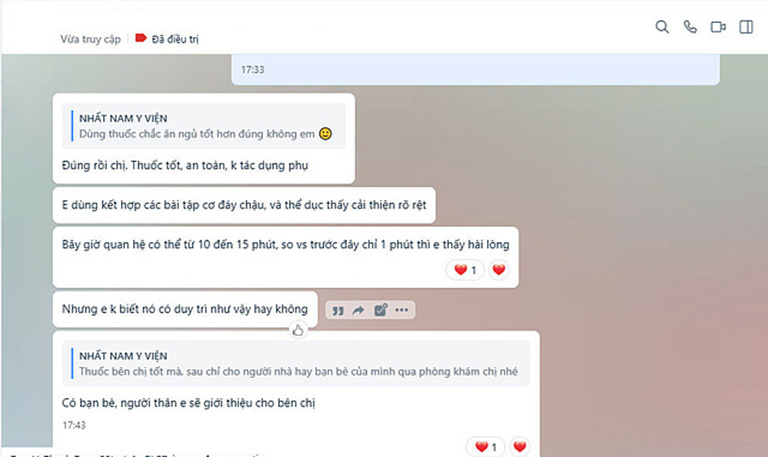The height and width of the screenshot is (457, 768).
Task: Click the light blue 17:33 message bubble
Action: (475, 69)
